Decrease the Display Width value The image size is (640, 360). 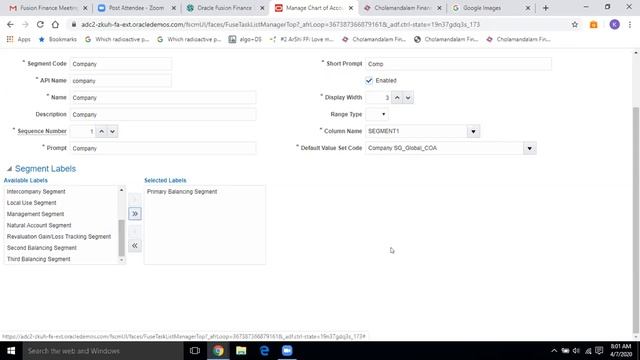[x=408, y=98]
